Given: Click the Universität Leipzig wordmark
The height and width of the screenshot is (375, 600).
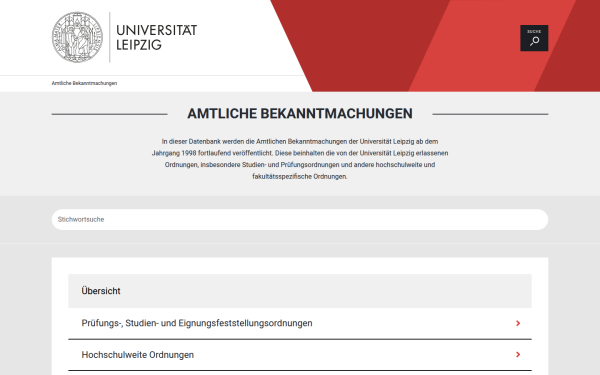Looking at the screenshot, I should [157, 37].
